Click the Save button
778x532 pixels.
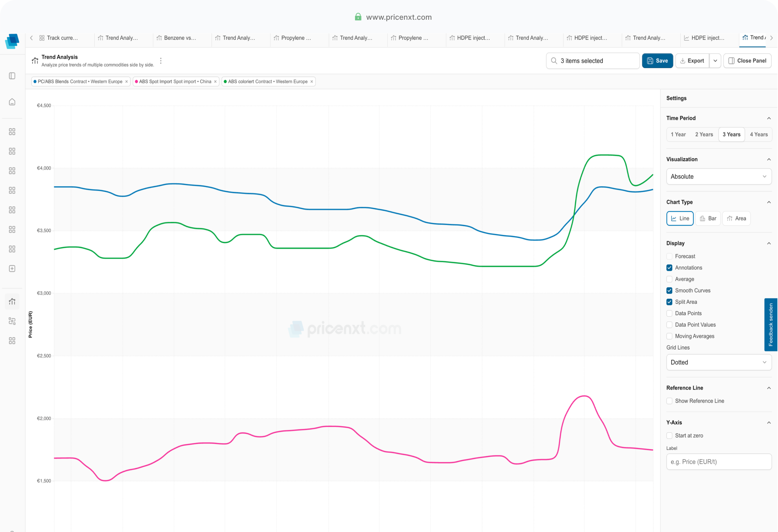coord(657,61)
